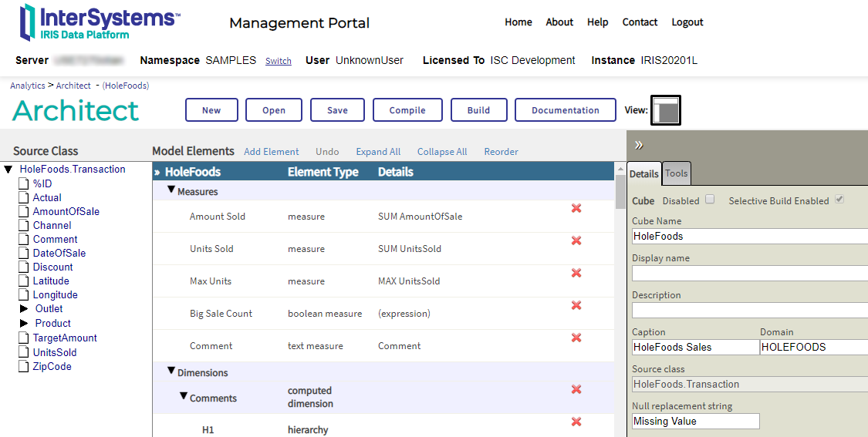Expand the Product source property

(x=24, y=323)
